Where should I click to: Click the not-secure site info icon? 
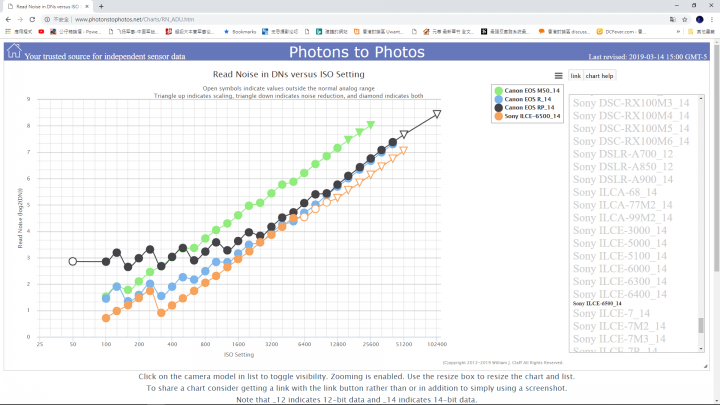[x=47, y=19]
